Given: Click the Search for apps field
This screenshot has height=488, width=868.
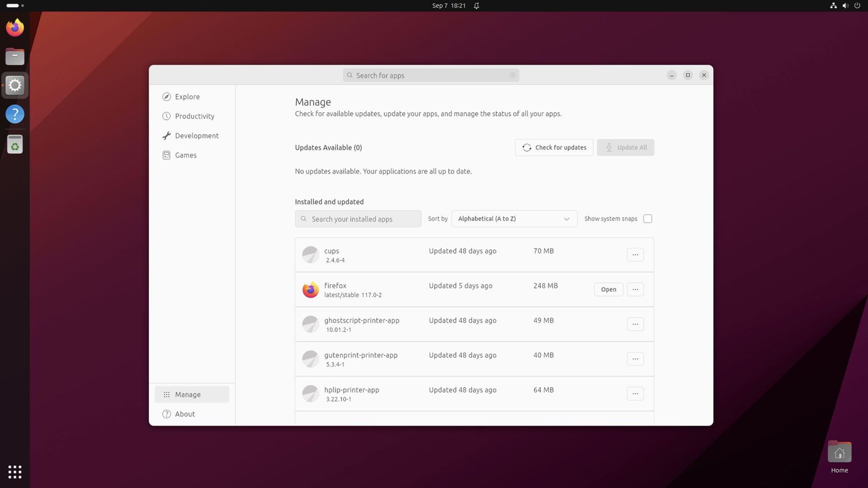Looking at the screenshot, I should [x=429, y=75].
